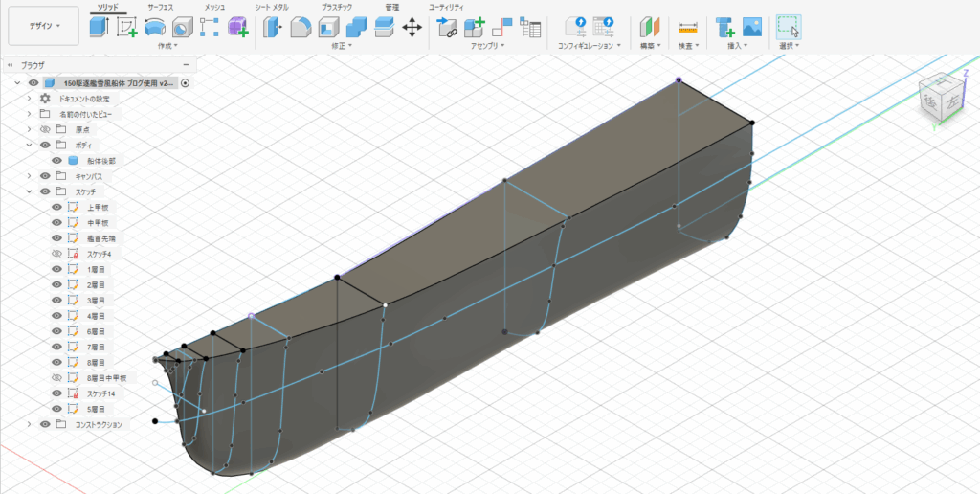
Task: Activate the Select tool icon
Action: point(788,27)
